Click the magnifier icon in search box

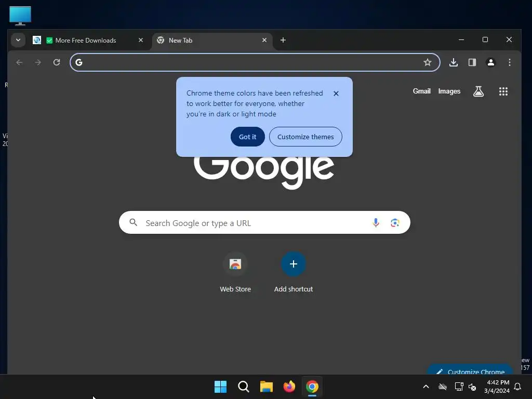134,222
